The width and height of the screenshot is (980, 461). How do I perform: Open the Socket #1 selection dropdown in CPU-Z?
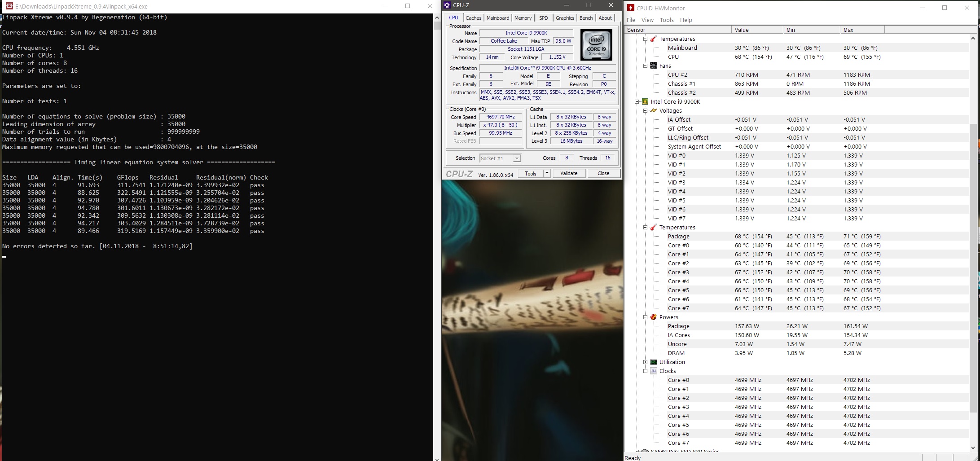point(517,158)
